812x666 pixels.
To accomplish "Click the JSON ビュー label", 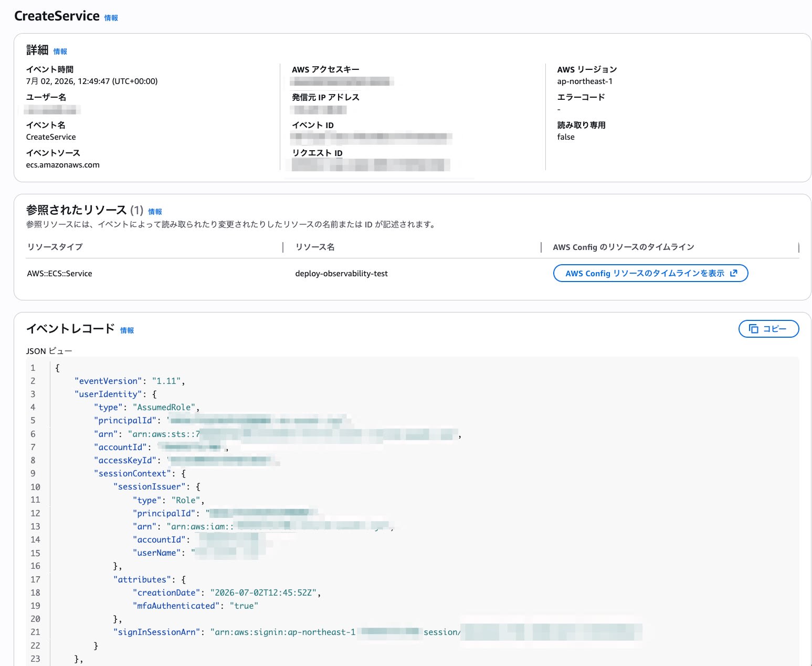I will [49, 351].
